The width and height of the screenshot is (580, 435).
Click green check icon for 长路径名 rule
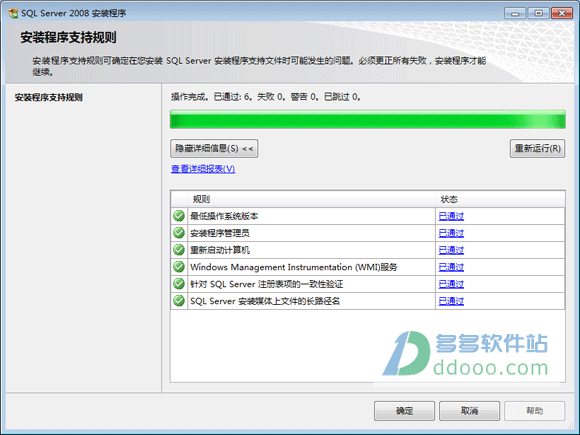(x=179, y=301)
